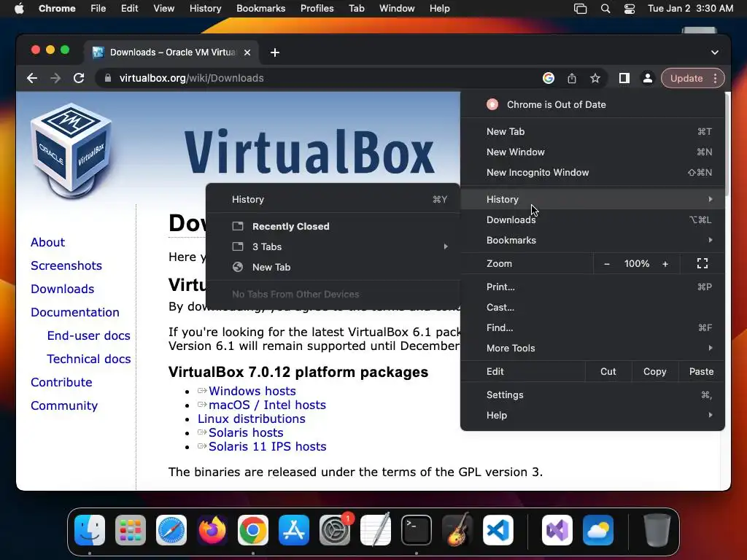Enter full screen via zoom fullscreen icon
Image resolution: width=747 pixels, height=560 pixels.
point(703,263)
